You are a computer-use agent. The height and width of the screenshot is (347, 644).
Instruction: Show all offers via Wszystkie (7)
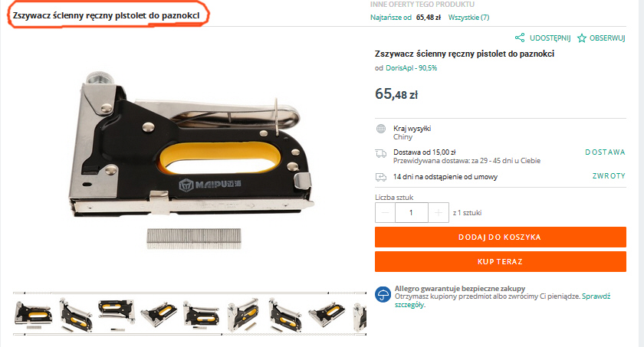coord(468,18)
